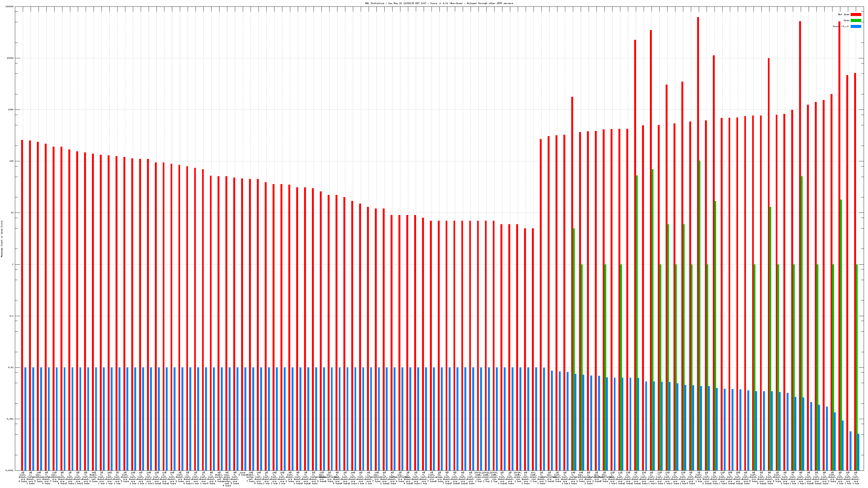868x488 pixels.
Task: Click the 0.001 y-axis tick label
Action: pyautogui.click(x=11, y=419)
